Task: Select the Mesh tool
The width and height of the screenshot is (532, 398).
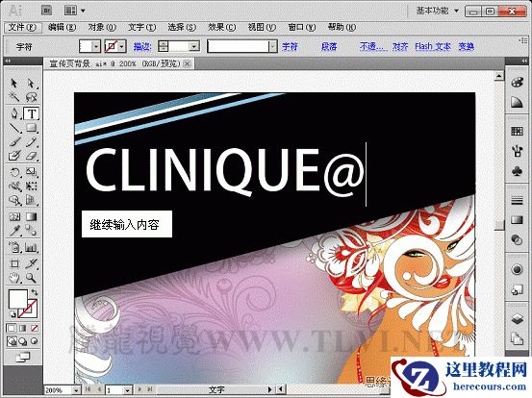Action: (x=13, y=216)
